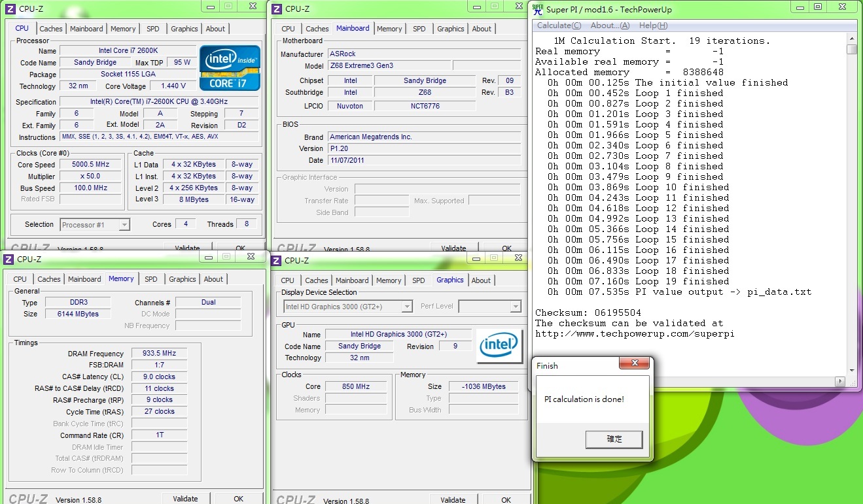Image resolution: width=863 pixels, height=504 pixels.
Task: Open the Help menu in Super PI
Action: [x=653, y=25]
